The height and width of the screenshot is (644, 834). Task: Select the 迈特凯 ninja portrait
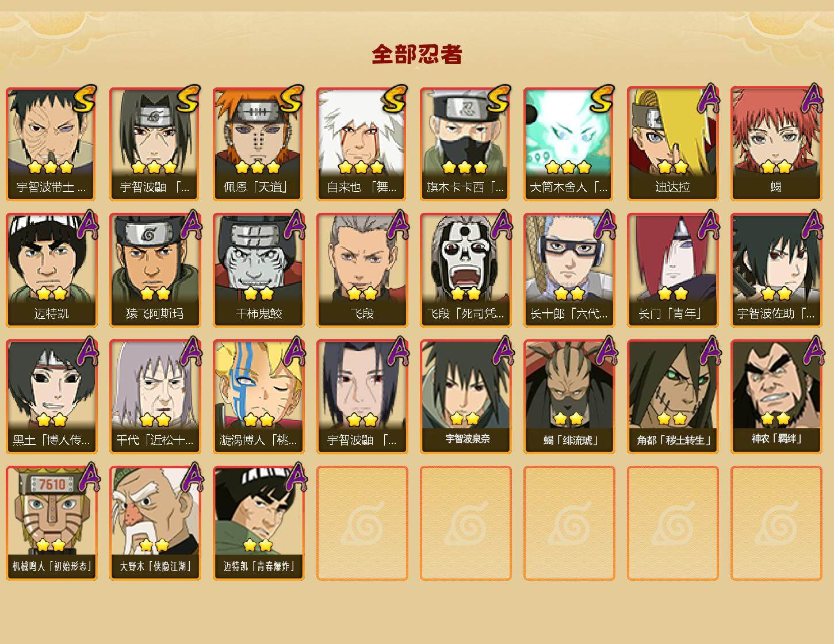tap(52, 270)
